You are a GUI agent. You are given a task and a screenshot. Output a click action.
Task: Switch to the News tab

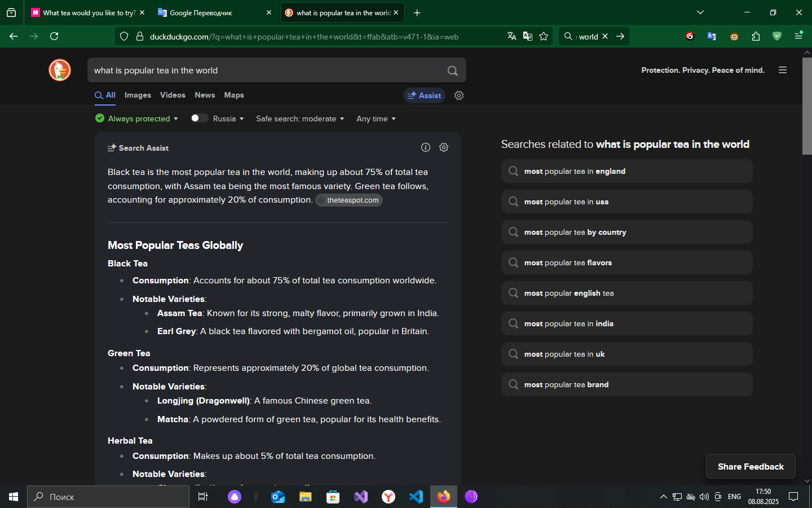(205, 95)
